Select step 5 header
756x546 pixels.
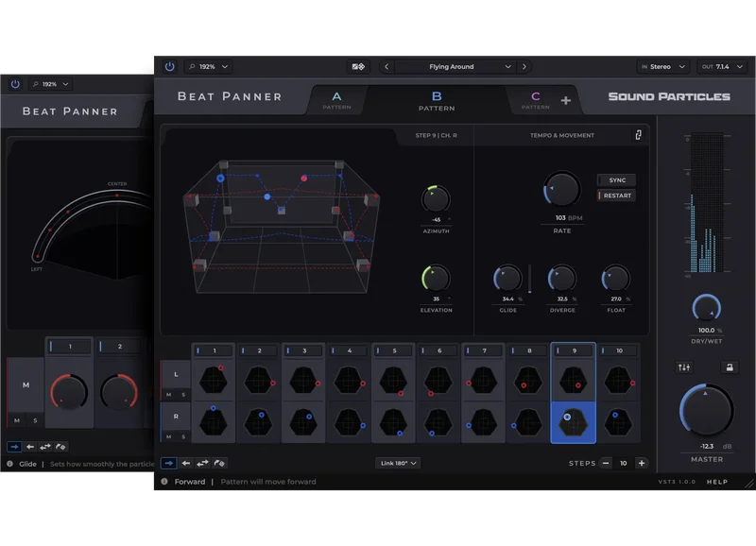[x=393, y=350]
